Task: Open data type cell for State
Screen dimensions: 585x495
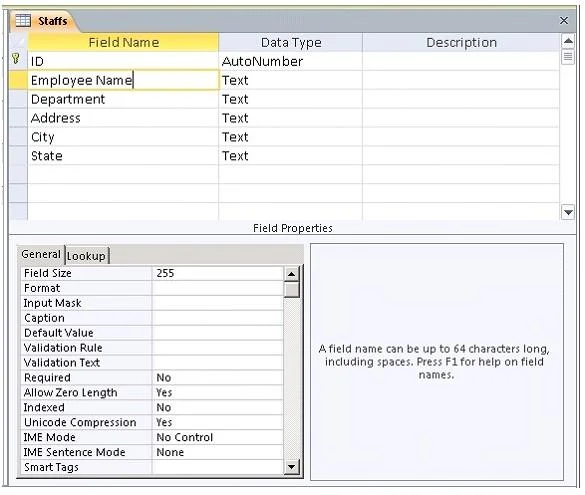Action: [x=291, y=156]
